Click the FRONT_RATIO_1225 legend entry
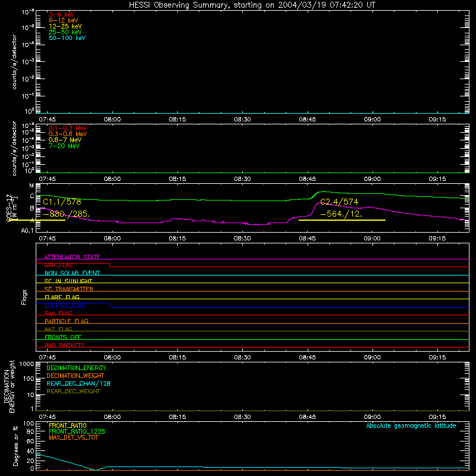 [x=77, y=431]
